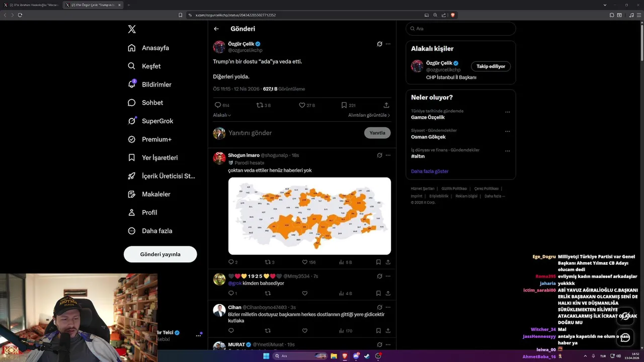Screen dimensions: 644x362
Task: Open @grok mention link
Action: (234, 283)
